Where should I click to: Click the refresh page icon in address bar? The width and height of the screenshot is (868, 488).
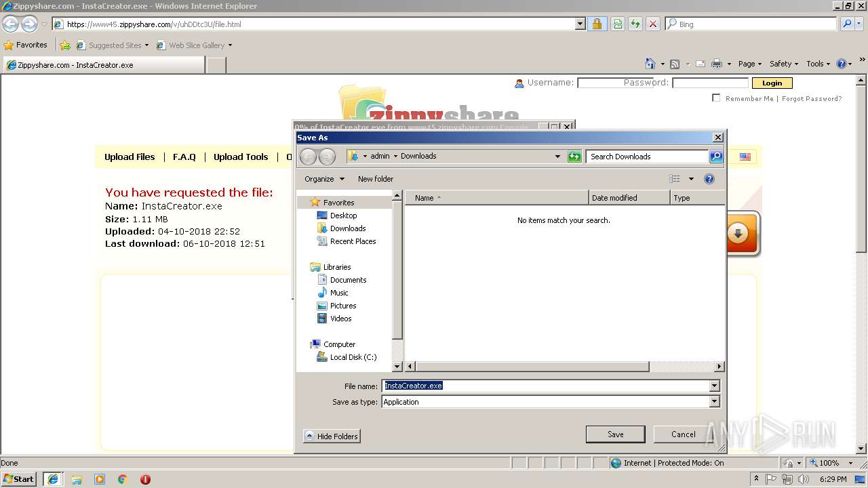coord(635,24)
